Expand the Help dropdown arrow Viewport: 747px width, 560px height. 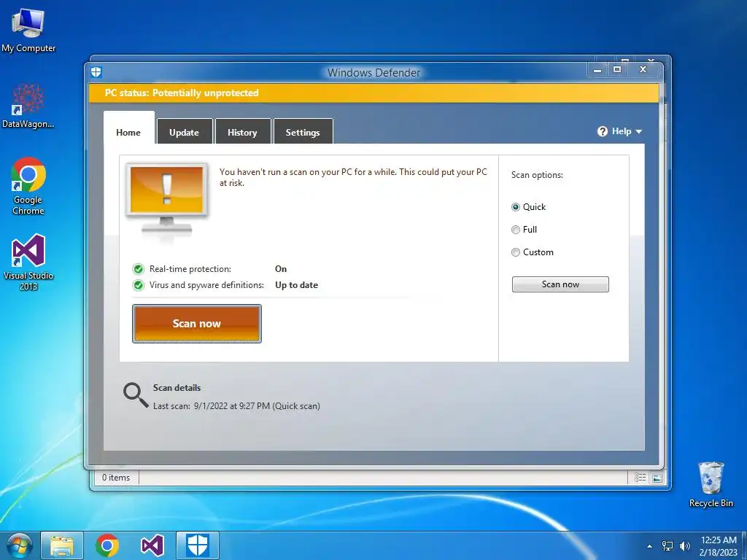point(639,131)
